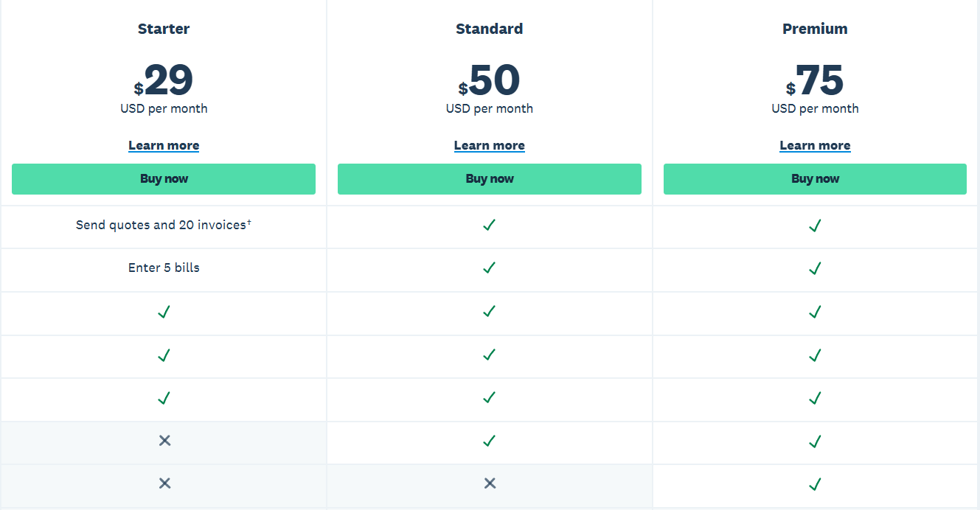The image size is (980, 510).
Task: Click Buy now for the Standard plan
Action: 489,178
